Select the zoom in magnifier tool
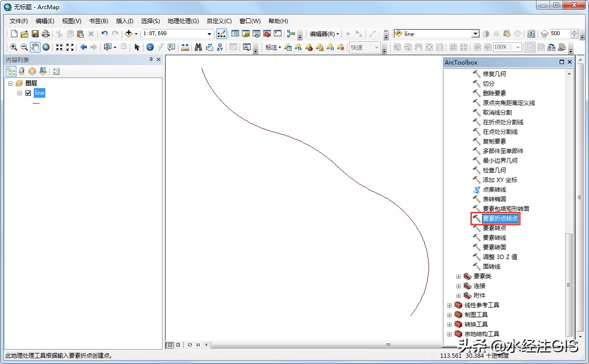The height and width of the screenshot is (364, 589). point(13,47)
